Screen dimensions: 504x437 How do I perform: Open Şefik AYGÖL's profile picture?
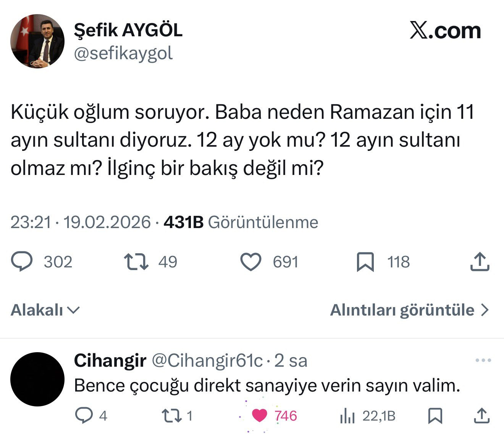coord(37,41)
